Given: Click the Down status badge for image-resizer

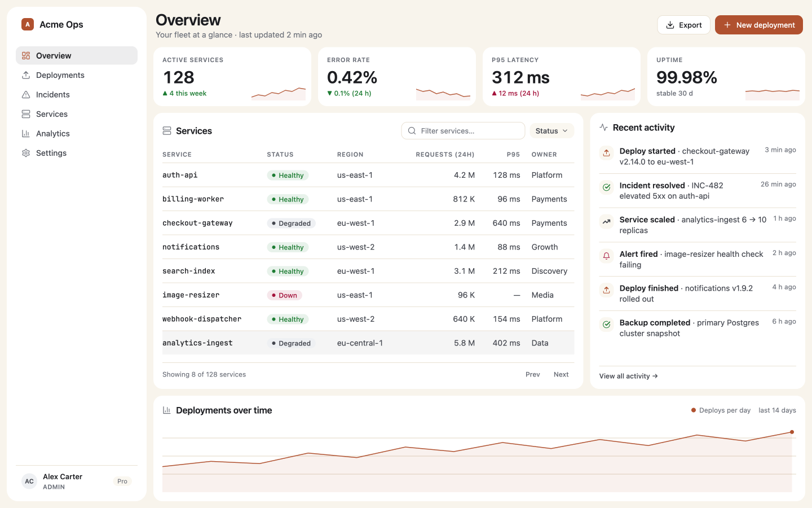Looking at the screenshot, I should (x=285, y=295).
